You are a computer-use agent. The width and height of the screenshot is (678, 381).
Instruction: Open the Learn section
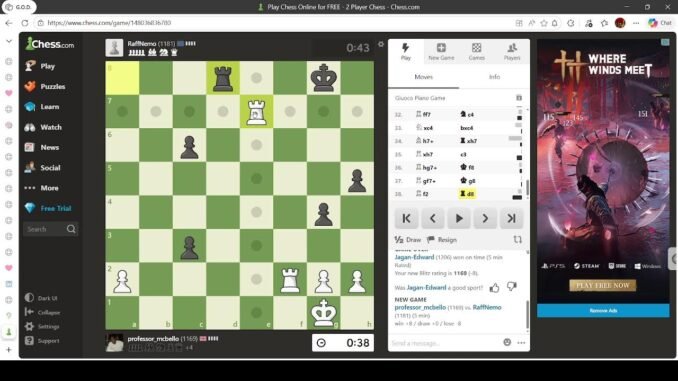(x=42, y=107)
